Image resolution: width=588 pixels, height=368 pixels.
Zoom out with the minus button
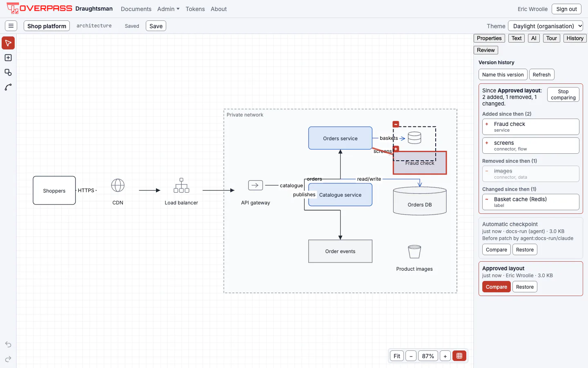[411, 356]
